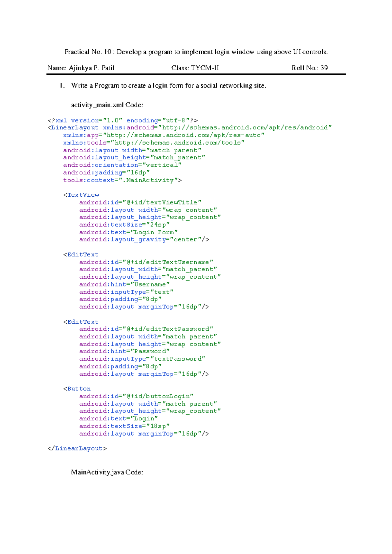Viewport: 392px width, 554px height.
Task: Select the 'Name: Ajinkya P. Patil' text
Action: pos(81,68)
